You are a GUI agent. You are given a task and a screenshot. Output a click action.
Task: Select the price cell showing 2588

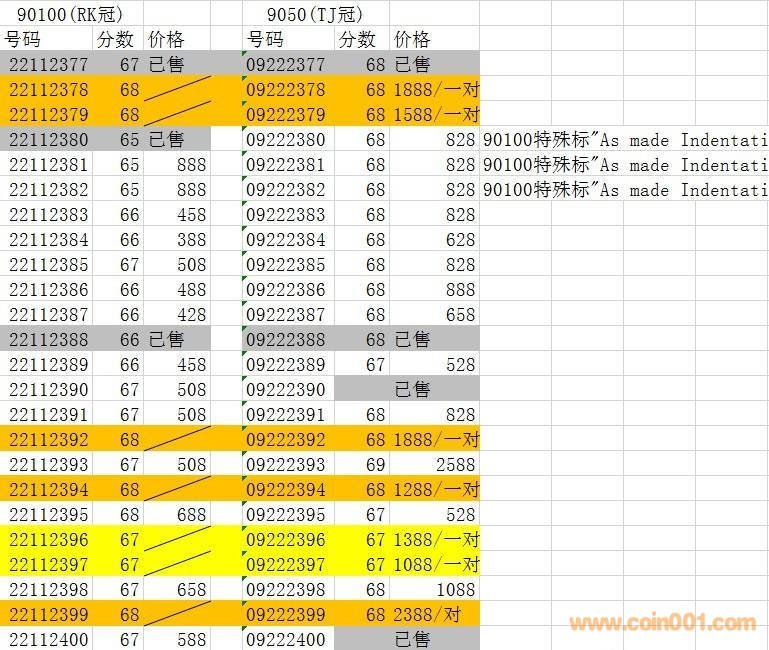pos(435,465)
